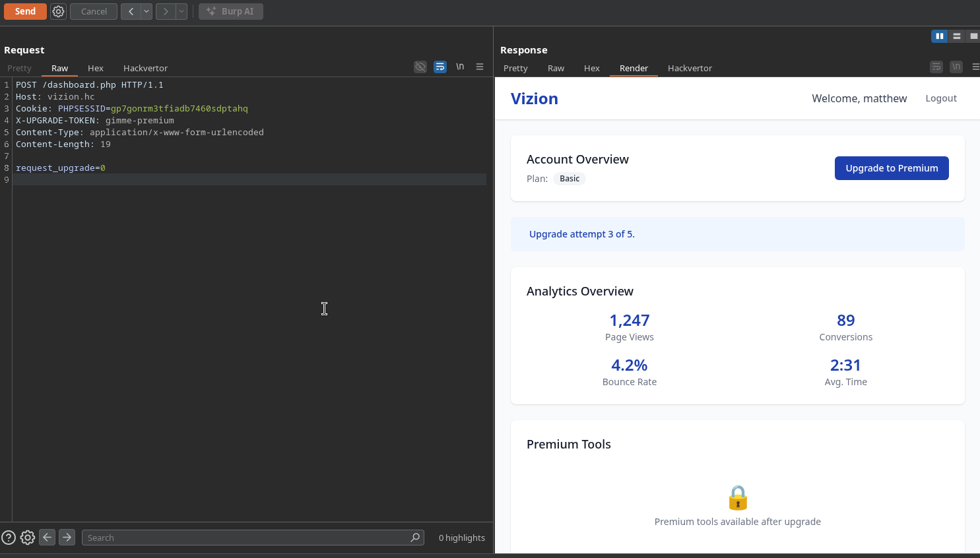Open the Repeater send settings gear

[58, 11]
